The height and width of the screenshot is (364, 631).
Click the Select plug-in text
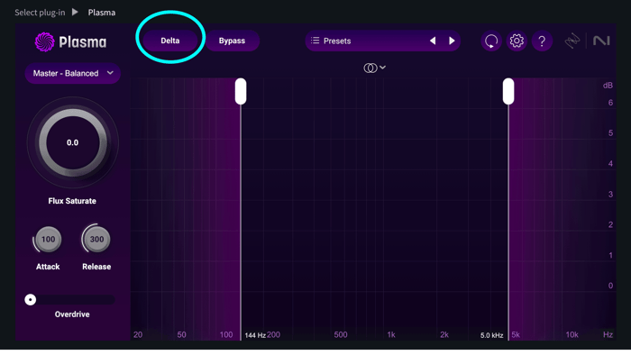[x=40, y=13]
